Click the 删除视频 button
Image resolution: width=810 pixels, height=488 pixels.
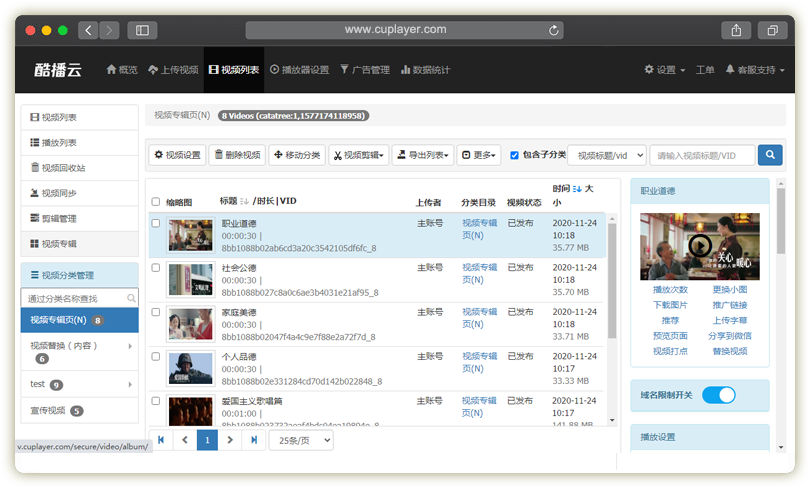236,155
